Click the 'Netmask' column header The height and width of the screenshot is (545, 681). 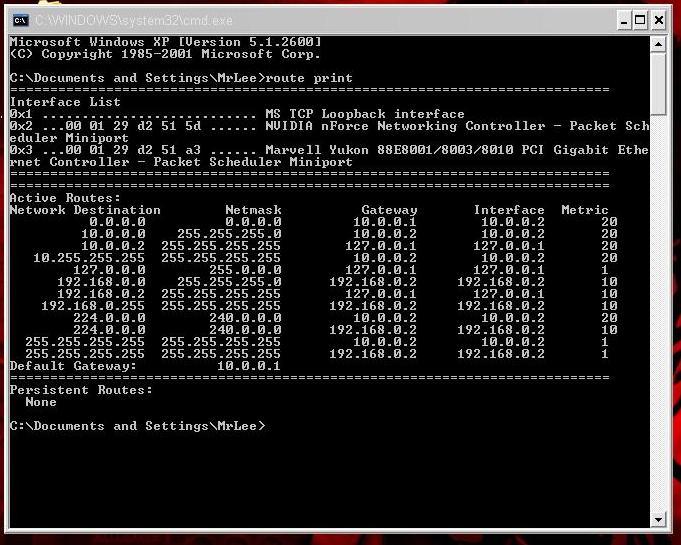point(253,210)
